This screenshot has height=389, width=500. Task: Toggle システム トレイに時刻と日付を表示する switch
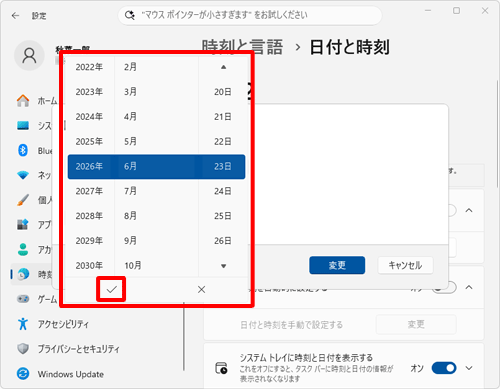[x=444, y=368]
